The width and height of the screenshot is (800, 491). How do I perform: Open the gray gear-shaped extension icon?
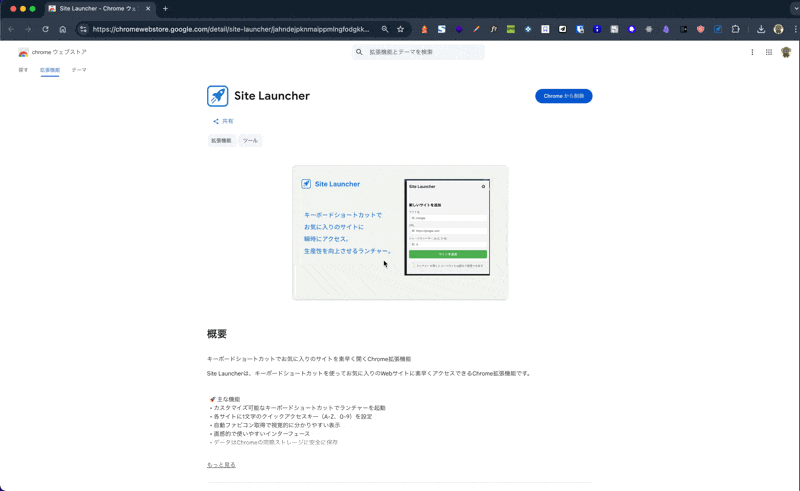[649, 29]
